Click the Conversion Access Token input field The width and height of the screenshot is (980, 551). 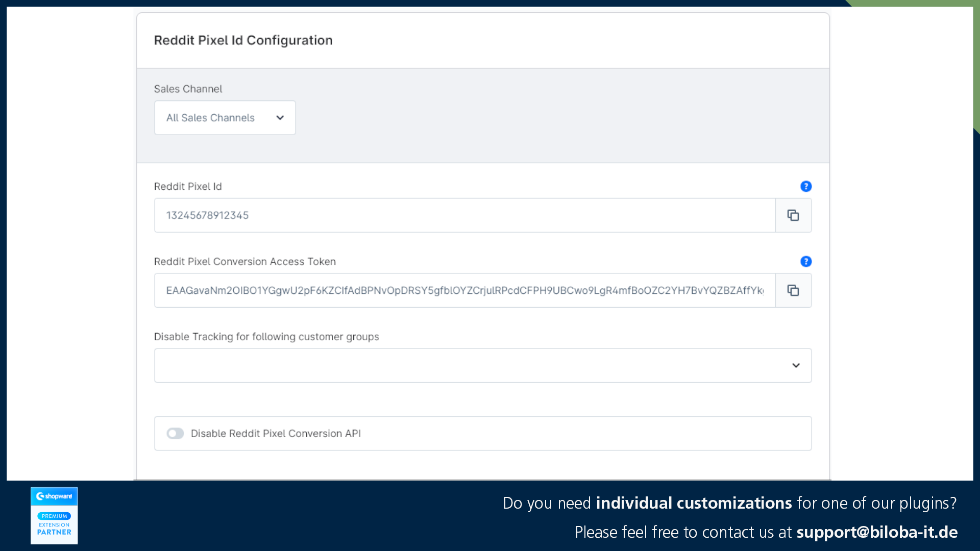pos(465,290)
